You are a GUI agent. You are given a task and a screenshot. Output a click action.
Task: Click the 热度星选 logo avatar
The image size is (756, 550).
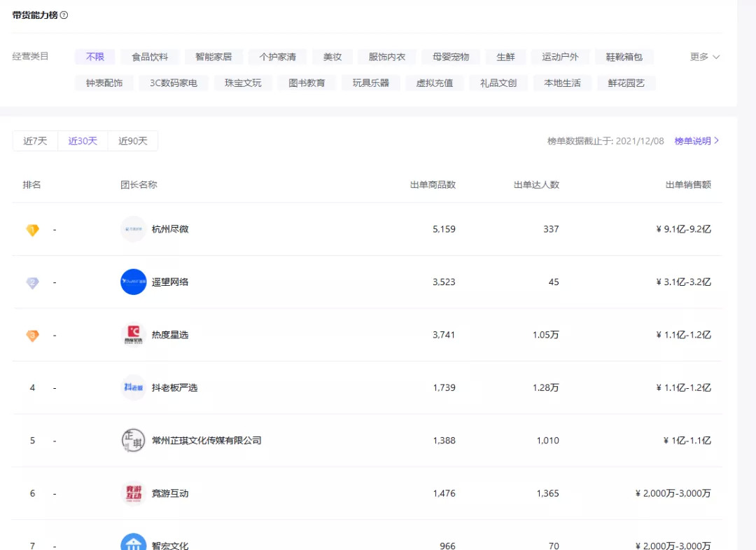[x=133, y=335]
